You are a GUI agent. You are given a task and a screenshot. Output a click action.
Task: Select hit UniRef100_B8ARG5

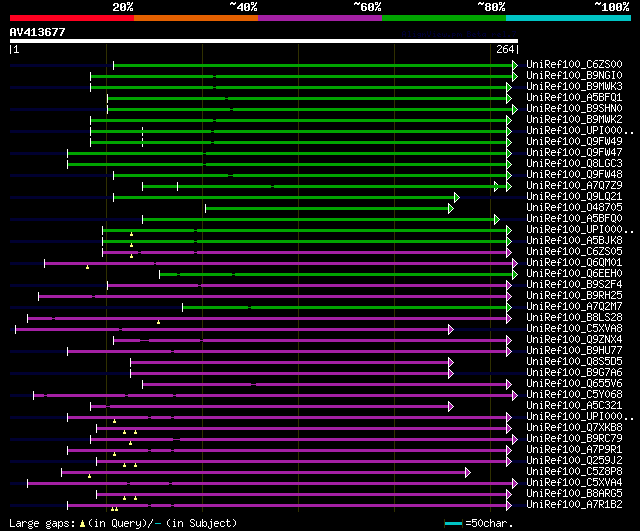pos(574,494)
